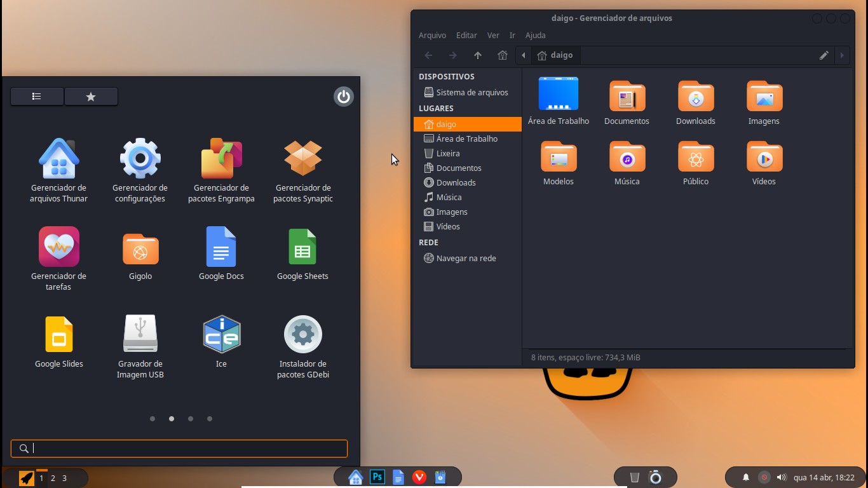Switch launcher to the favorites star view

tap(91, 97)
